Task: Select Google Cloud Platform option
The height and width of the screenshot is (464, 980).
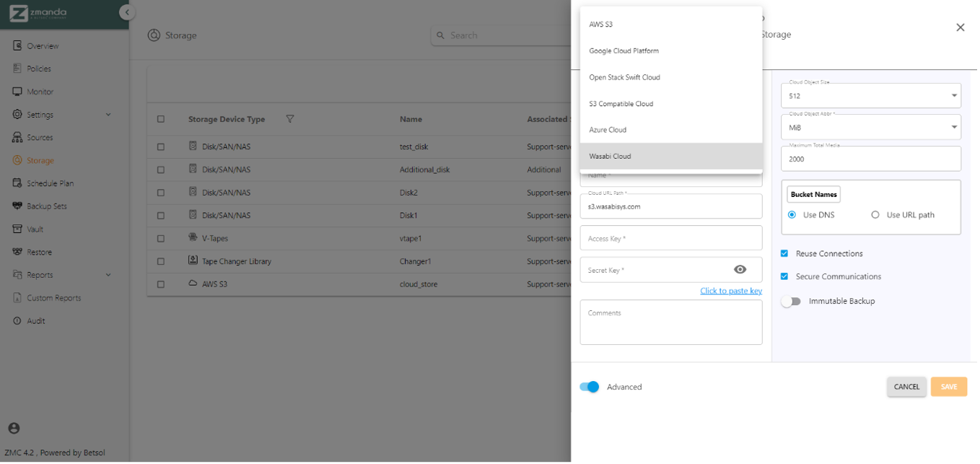Action: 624,51
